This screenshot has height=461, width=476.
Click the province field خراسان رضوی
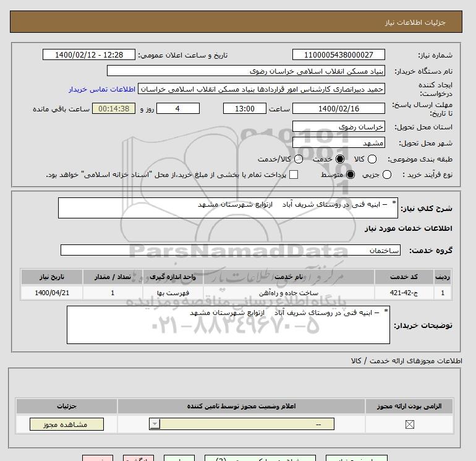click(x=339, y=126)
